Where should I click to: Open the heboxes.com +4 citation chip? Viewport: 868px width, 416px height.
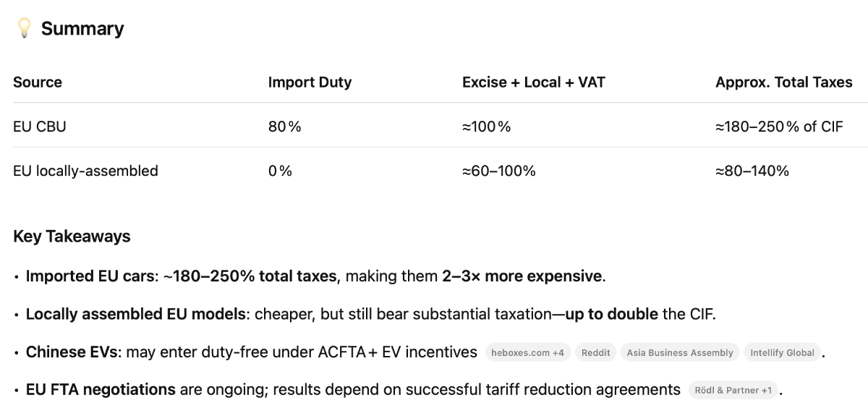(x=527, y=353)
